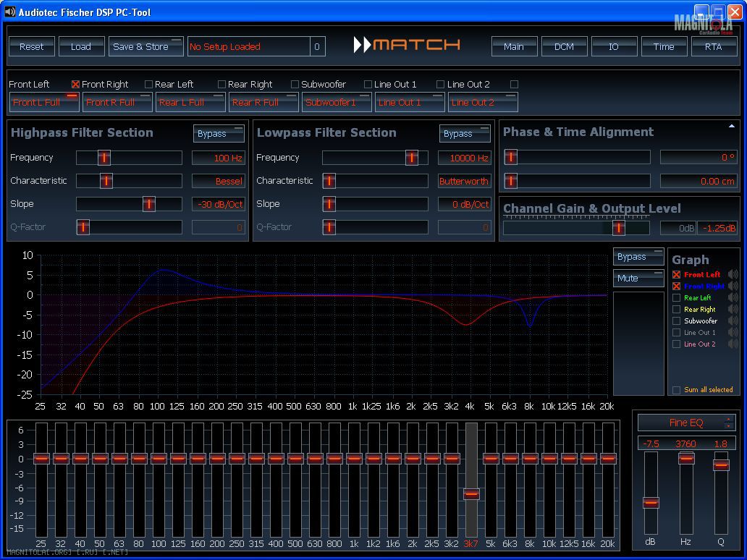747x560 pixels.
Task: Click the Highpass Slope slider handle
Action: (x=148, y=204)
